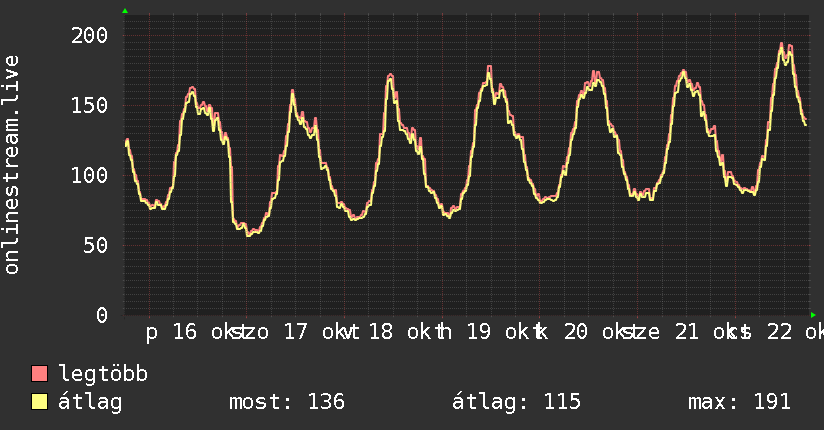Viewport: 824px width, 430px height.
Task: Click the pink legtöbb legend swatch
Action: click(x=39, y=374)
